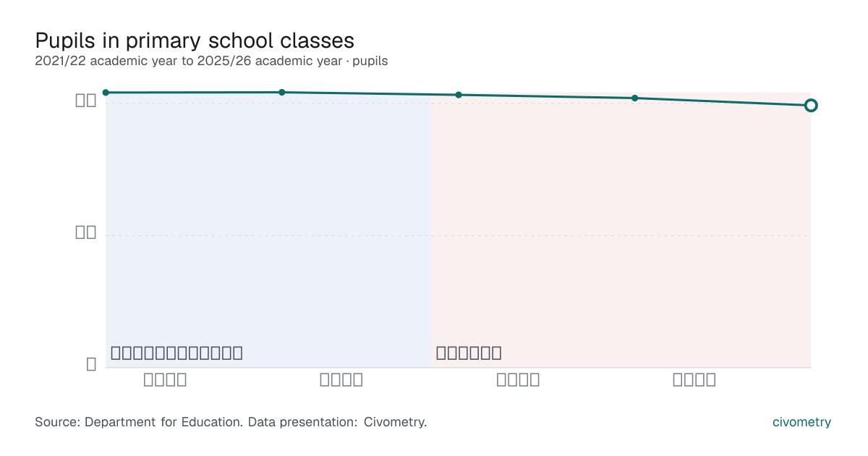
Task: Click the dashed middle horizontal gridline
Action: click(458, 235)
